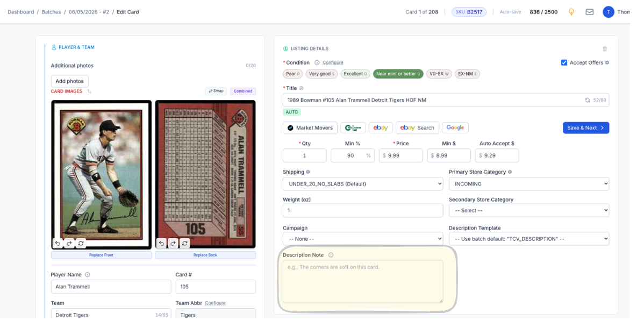The height and width of the screenshot is (328, 644).
Task: Open the Description Template dropdown
Action: [x=529, y=239]
